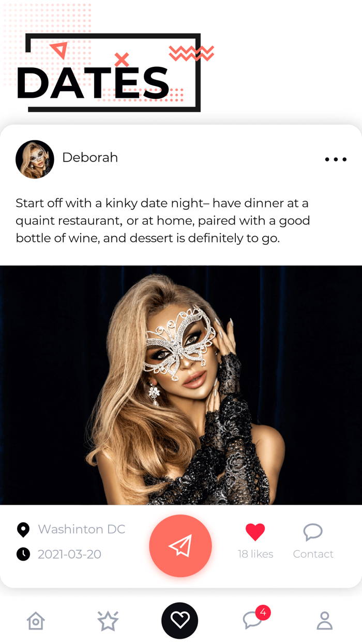
Task: Open Deborah's profile name link
Action: [x=90, y=157]
